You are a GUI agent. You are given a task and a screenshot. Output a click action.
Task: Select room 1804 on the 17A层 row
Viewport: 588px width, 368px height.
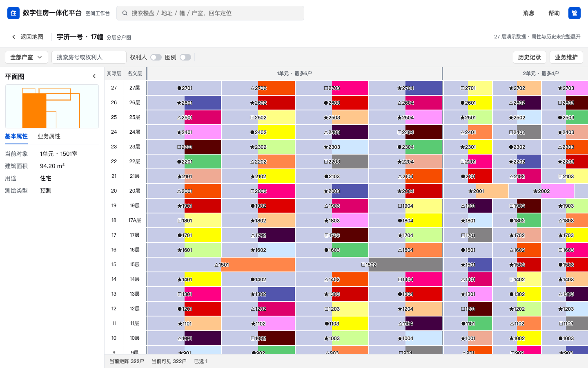pos(405,220)
